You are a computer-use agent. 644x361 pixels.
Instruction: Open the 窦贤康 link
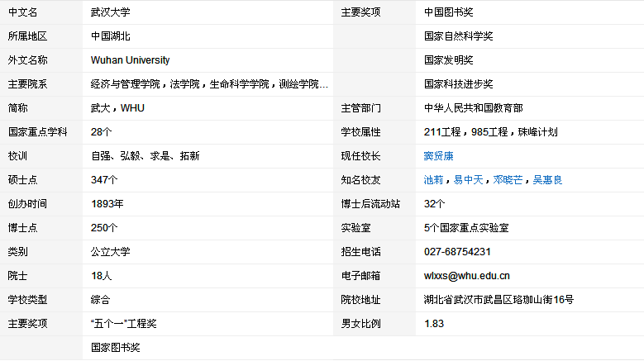click(438, 156)
